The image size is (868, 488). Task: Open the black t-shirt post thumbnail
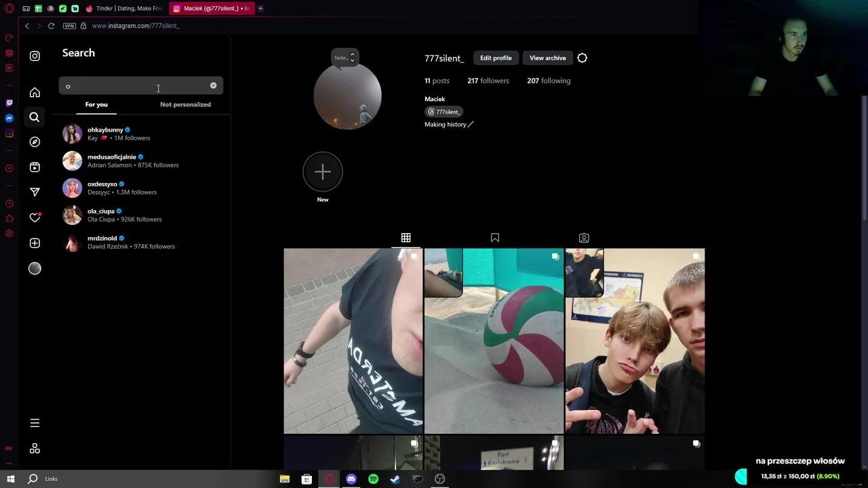pyautogui.click(x=353, y=341)
